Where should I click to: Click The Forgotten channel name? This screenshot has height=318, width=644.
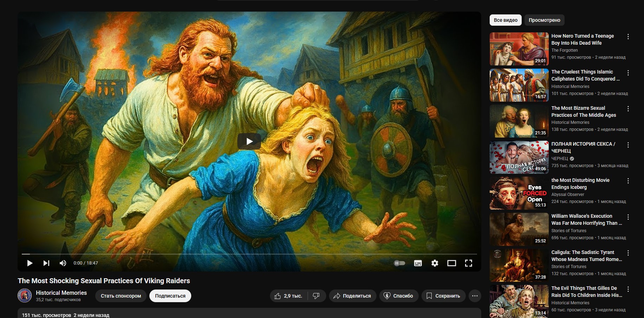point(565,50)
